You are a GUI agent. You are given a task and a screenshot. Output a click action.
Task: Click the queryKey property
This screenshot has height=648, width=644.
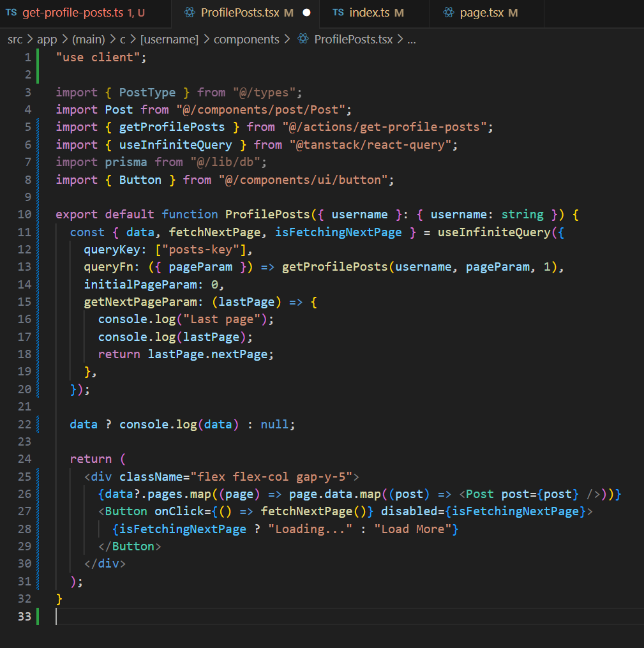coord(112,250)
